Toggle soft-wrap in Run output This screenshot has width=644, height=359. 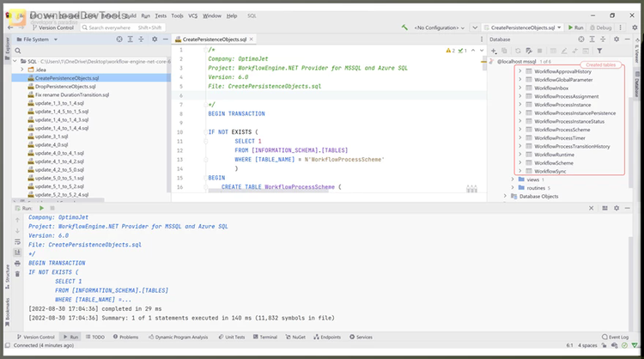(17, 241)
